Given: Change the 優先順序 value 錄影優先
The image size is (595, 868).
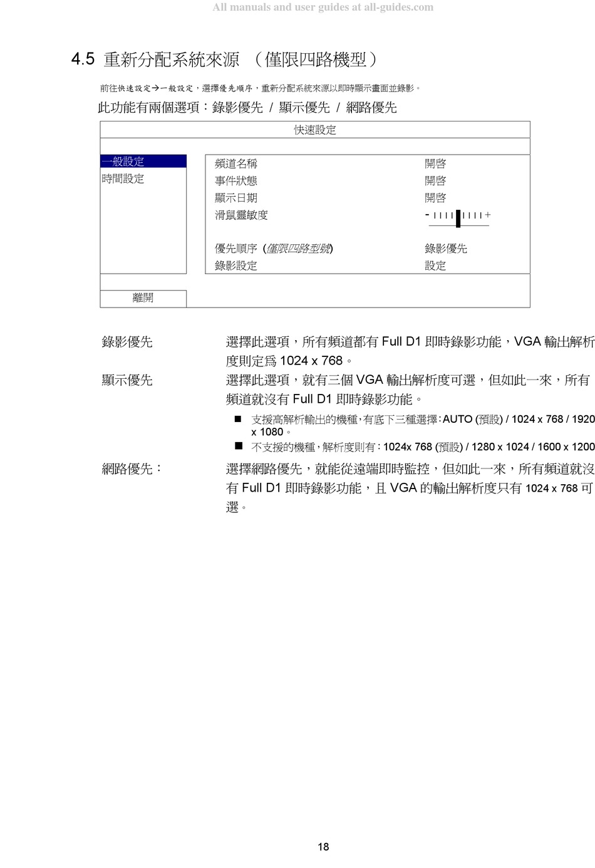Looking at the screenshot, I should coord(446,249).
